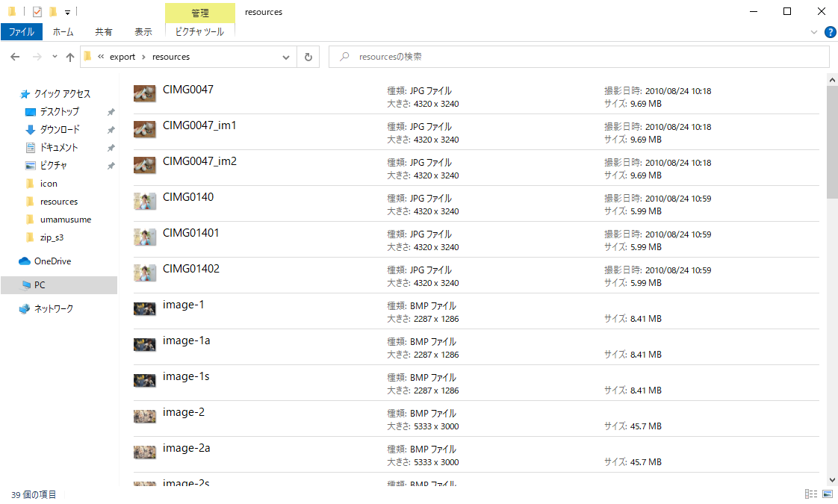Switch to details view in status bar
This screenshot has width=838, height=504.
click(811, 494)
